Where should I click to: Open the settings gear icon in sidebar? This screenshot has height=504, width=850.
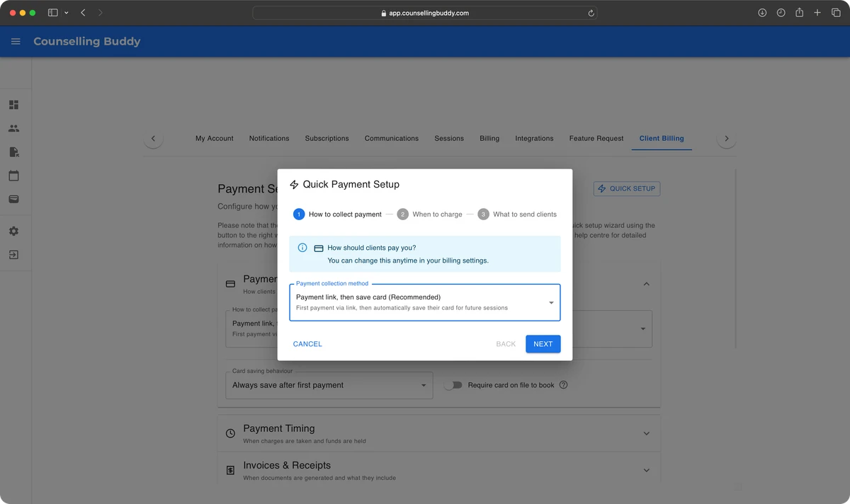[x=13, y=231]
